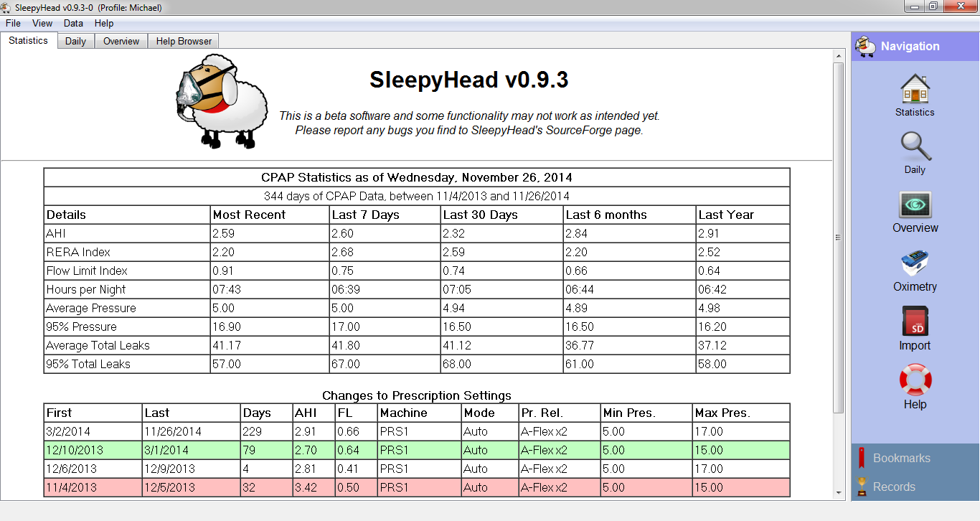Click the 'Last 6 months' column header

coord(606,215)
